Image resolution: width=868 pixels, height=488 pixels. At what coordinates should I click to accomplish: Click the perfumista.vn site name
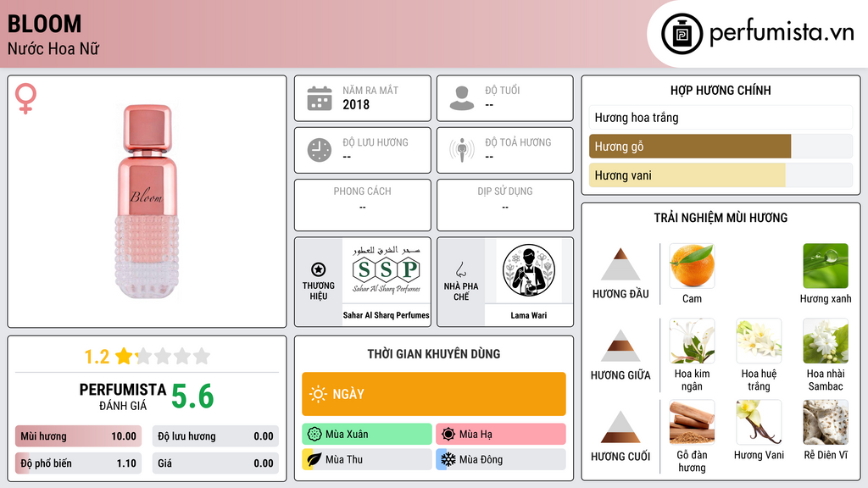(x=782, y=33)
